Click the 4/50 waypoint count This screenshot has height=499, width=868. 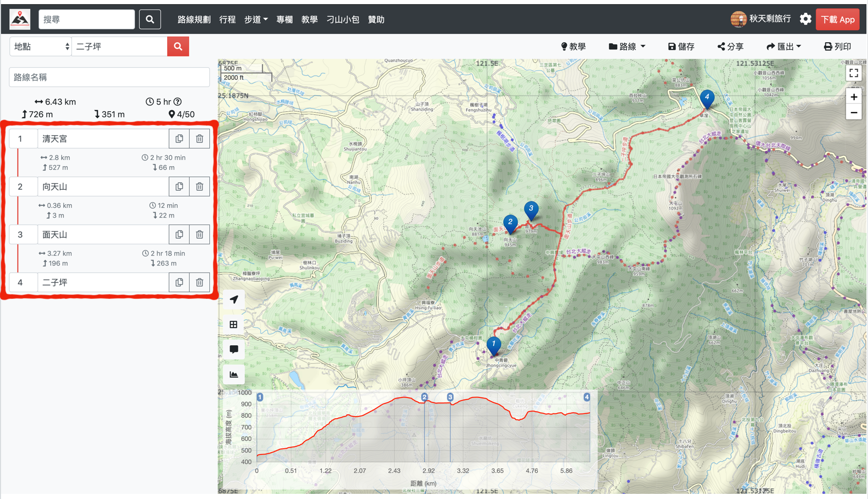coord(182,114)
